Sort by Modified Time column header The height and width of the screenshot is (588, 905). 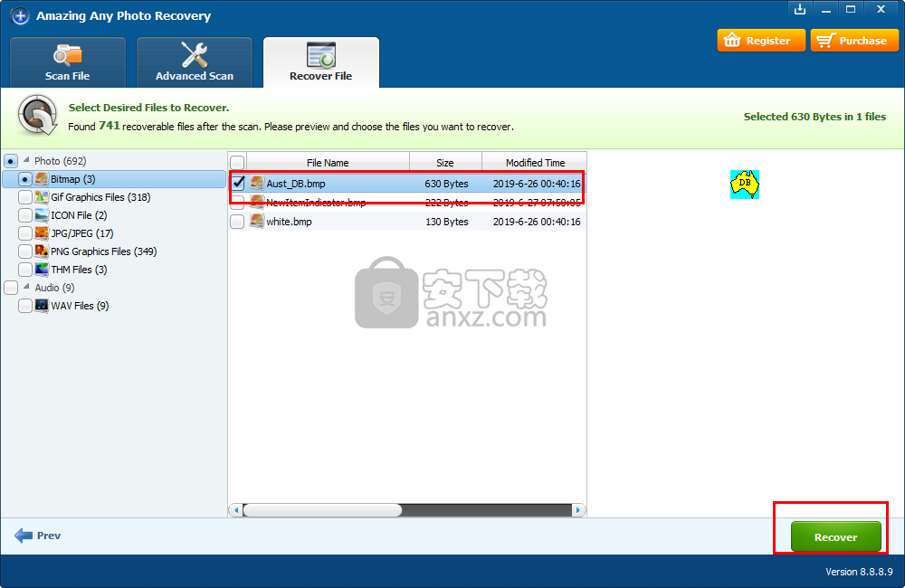535,163
